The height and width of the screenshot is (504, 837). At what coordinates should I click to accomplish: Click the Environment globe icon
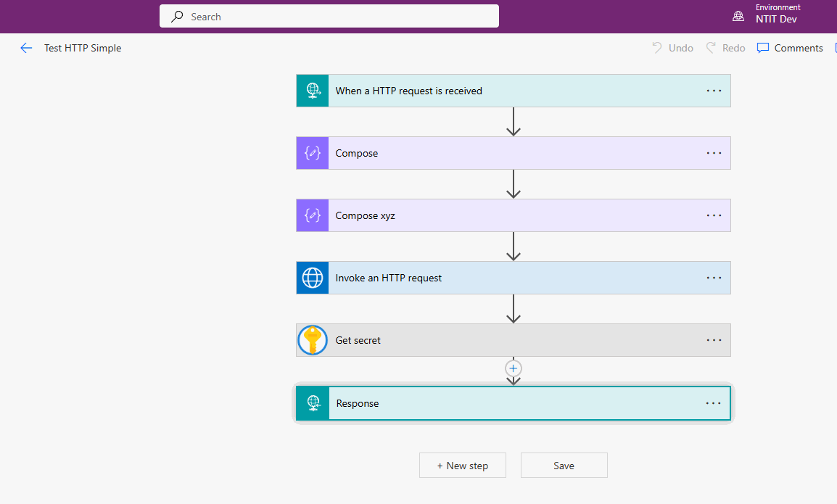click(738, 15)
